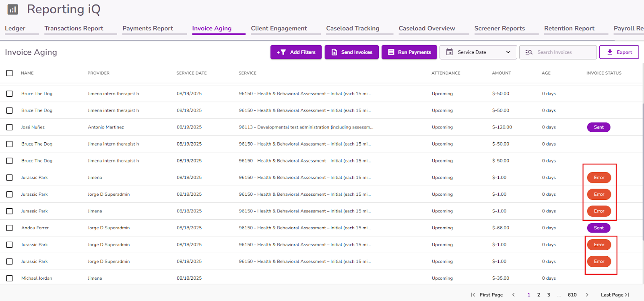Viewport: 644px width, 301px height.
Task: Jump to page 610 in pagination
Action: pos(572,295)
